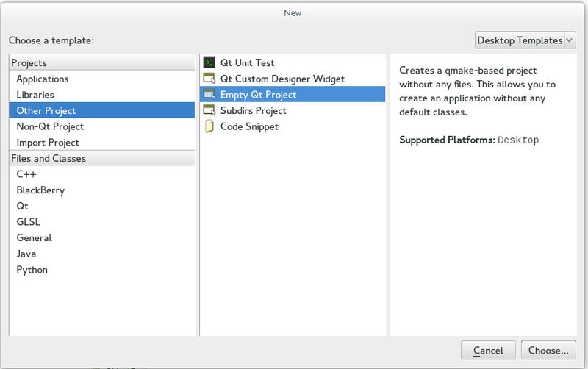Click the Subdirs Project icon
This screenshot has width=588, height=369.
(209, 111)
